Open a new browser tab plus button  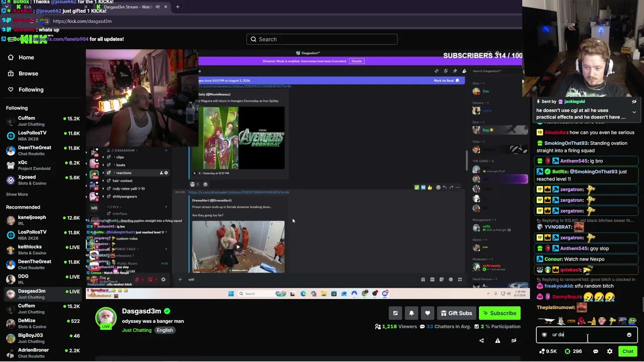(178, 7)
